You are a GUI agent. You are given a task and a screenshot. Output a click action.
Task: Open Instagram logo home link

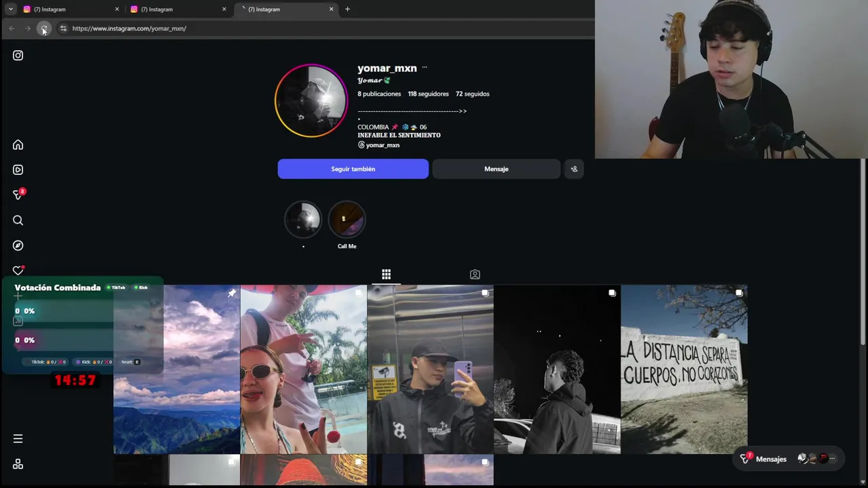[x=18, y=56]
